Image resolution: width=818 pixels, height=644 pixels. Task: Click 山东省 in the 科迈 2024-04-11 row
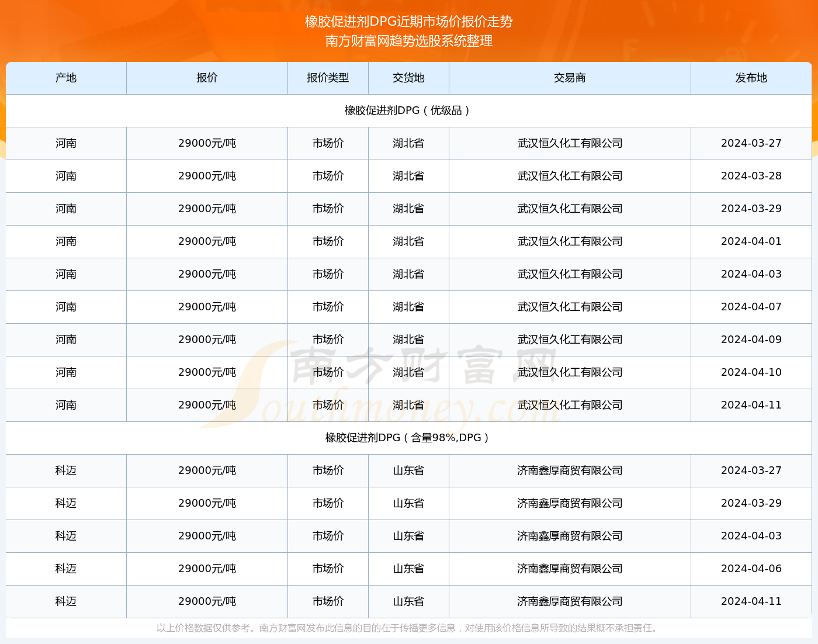(408, 601)
